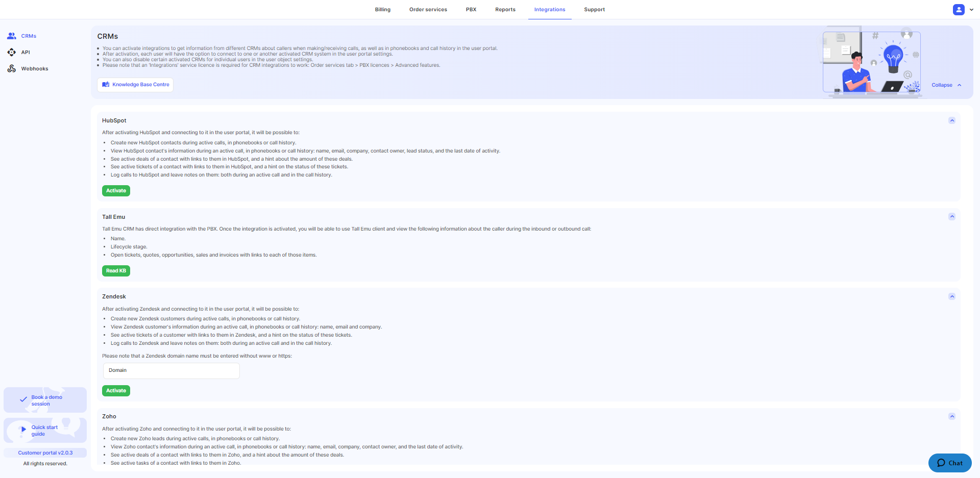
Task: Click the Zoho section title
Action: point(109,416)
